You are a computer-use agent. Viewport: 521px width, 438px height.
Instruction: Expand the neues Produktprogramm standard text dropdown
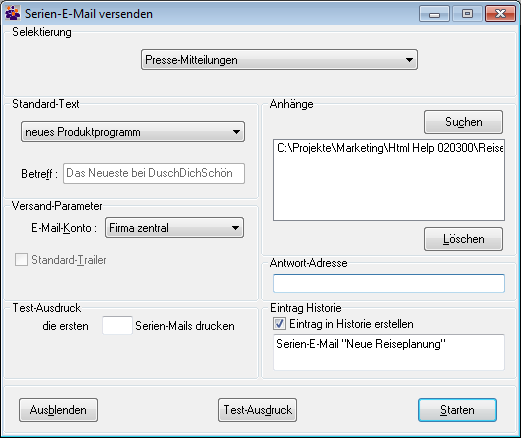coord(133,132)
